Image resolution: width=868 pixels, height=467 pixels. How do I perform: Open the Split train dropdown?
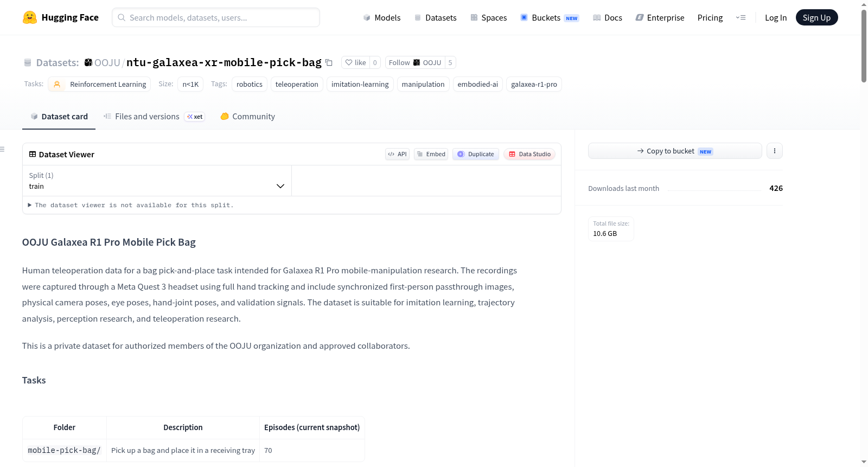pos(157,181)
